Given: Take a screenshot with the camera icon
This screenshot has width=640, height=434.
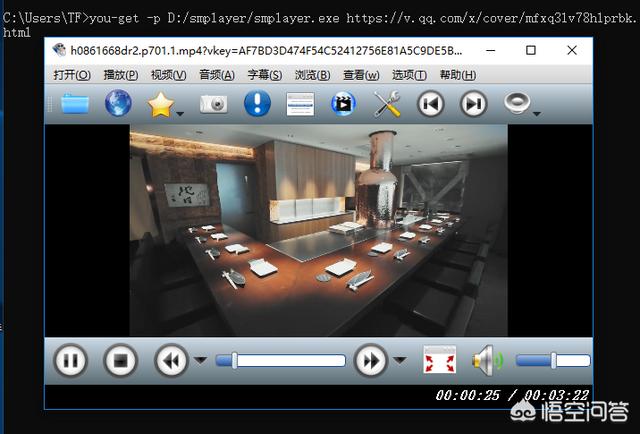Looking at the screenshot, I should (x=213, y=104).
